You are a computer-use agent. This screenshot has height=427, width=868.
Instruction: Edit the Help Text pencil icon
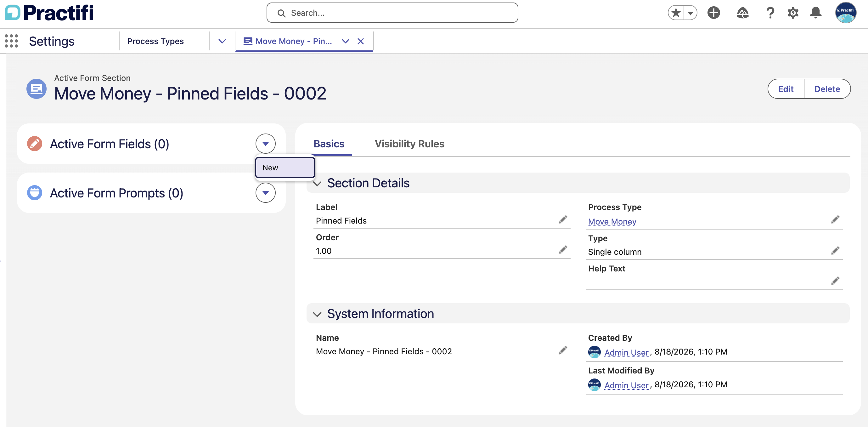click(835, 281)
